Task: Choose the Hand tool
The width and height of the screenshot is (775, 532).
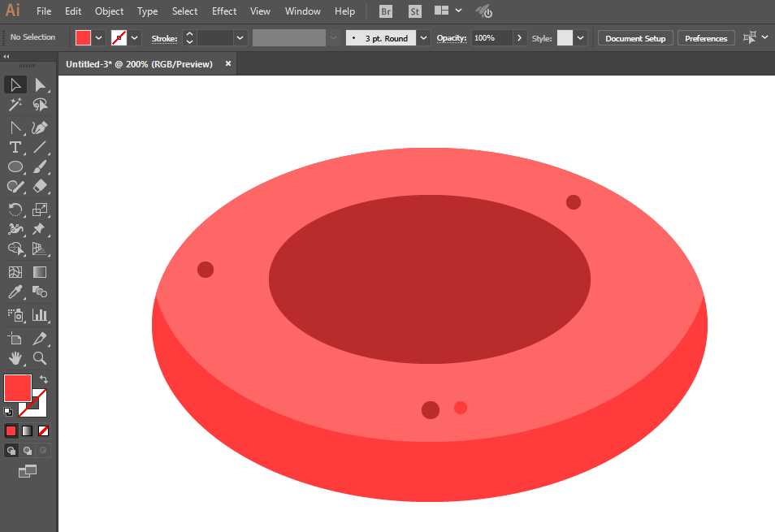Action: click(15, 358)
